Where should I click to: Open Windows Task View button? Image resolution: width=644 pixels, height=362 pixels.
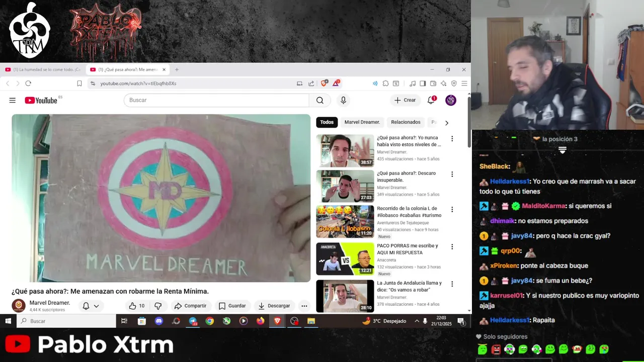124,321
